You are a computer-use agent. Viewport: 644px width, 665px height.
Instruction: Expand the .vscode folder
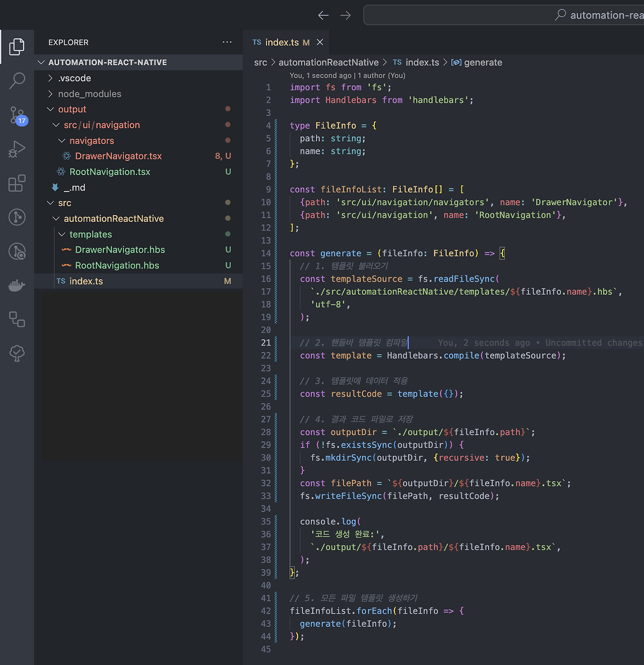[50, 78]
